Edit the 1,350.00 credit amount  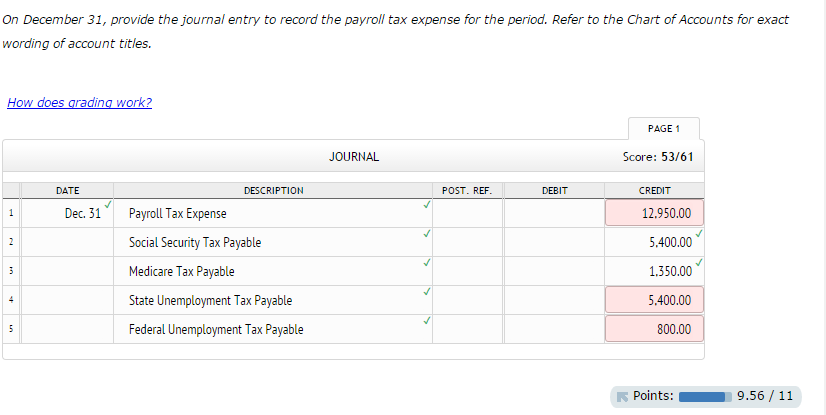[654, 271]
